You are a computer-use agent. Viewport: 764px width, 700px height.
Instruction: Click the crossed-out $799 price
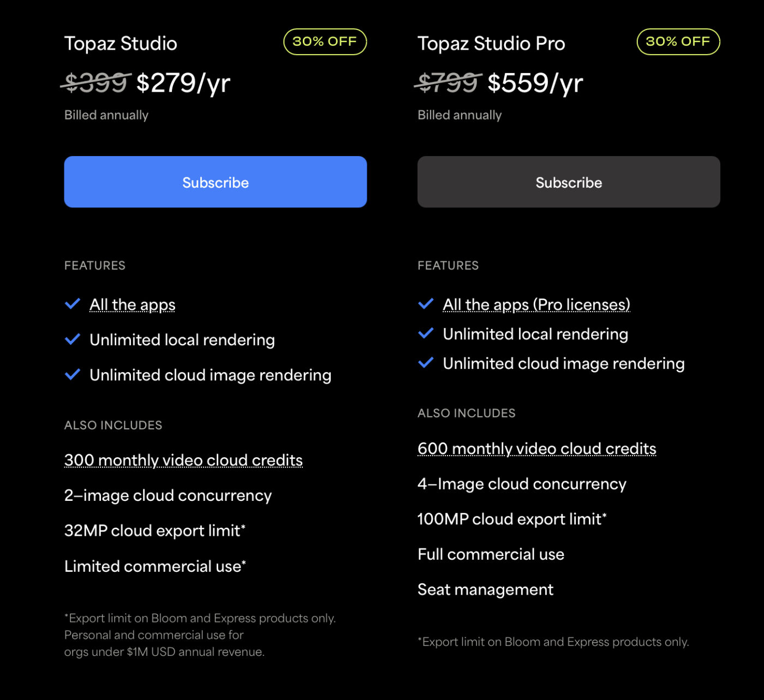[448, 83]
